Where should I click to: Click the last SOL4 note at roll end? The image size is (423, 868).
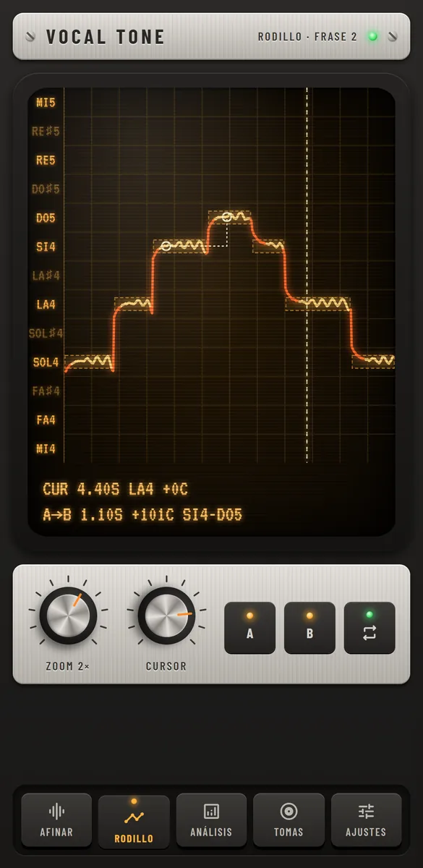373,361
